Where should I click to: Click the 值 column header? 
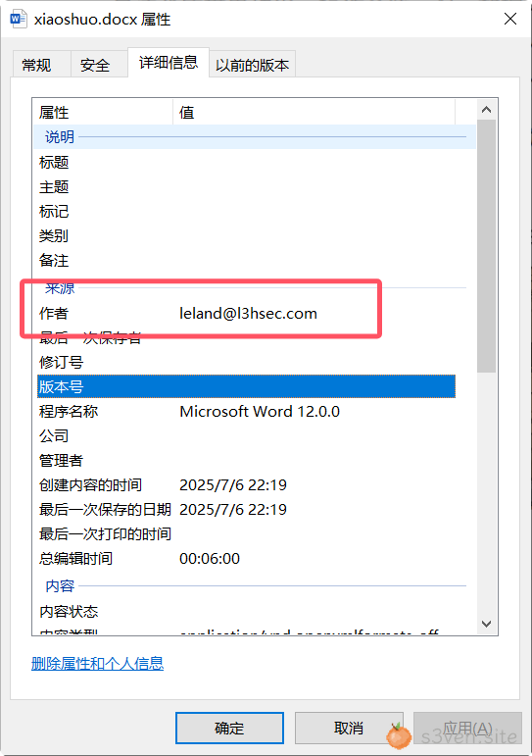(x=314, y=112)
